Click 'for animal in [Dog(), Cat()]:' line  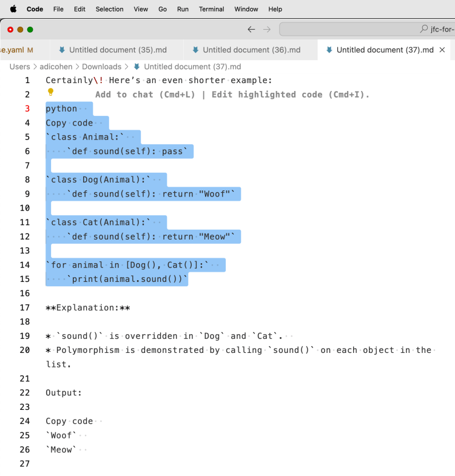click(x=127, y=265)
